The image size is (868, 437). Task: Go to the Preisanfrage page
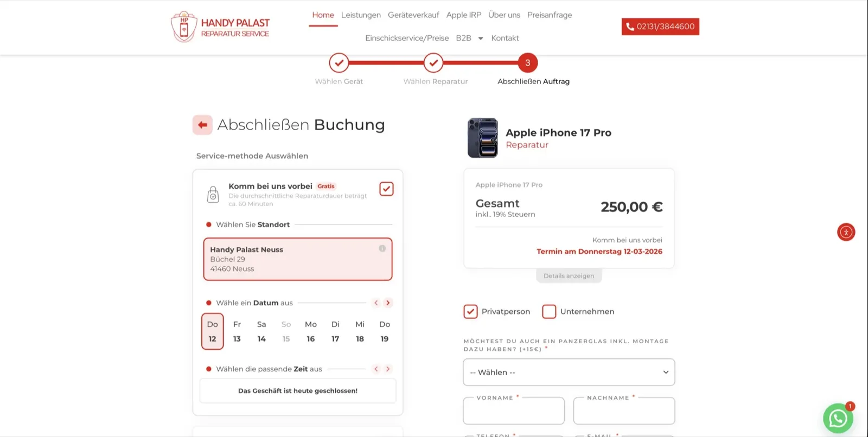(x=550, y=15)
